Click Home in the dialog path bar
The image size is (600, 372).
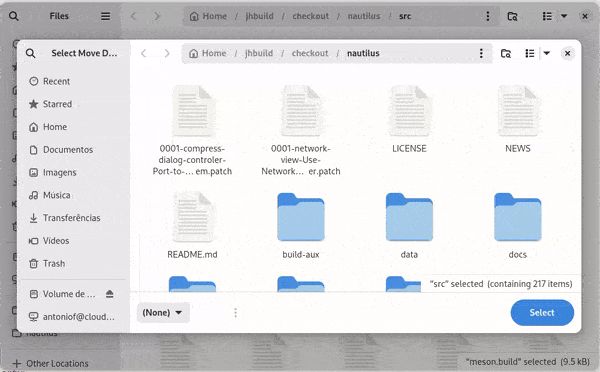pyautogui.click(x=208, y=53)
